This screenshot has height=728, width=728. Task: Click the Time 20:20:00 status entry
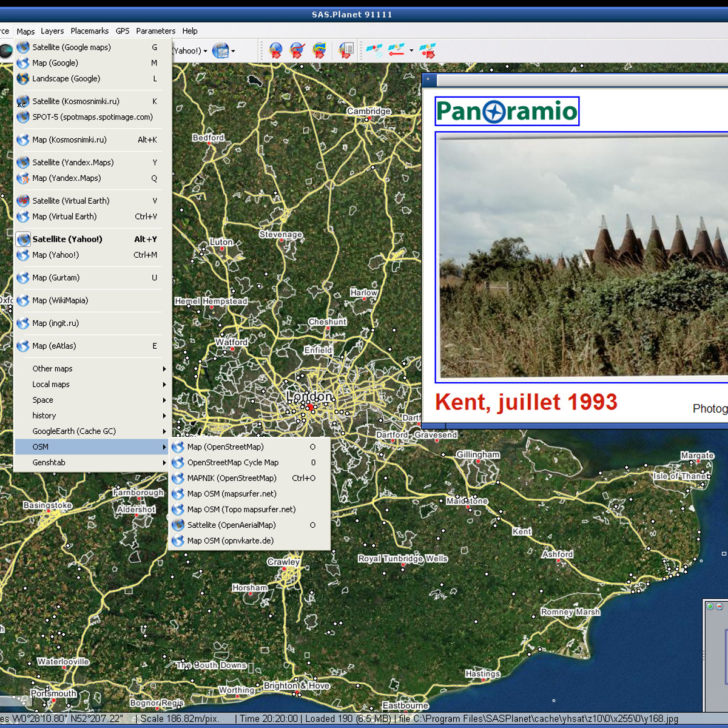point(269,719)
